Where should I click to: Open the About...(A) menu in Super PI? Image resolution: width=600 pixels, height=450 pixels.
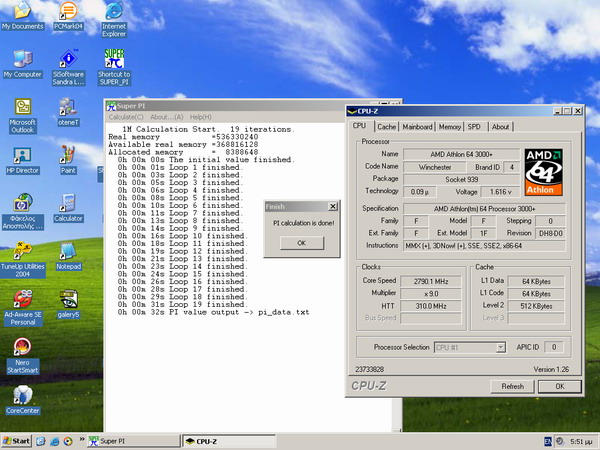(166, 117)
